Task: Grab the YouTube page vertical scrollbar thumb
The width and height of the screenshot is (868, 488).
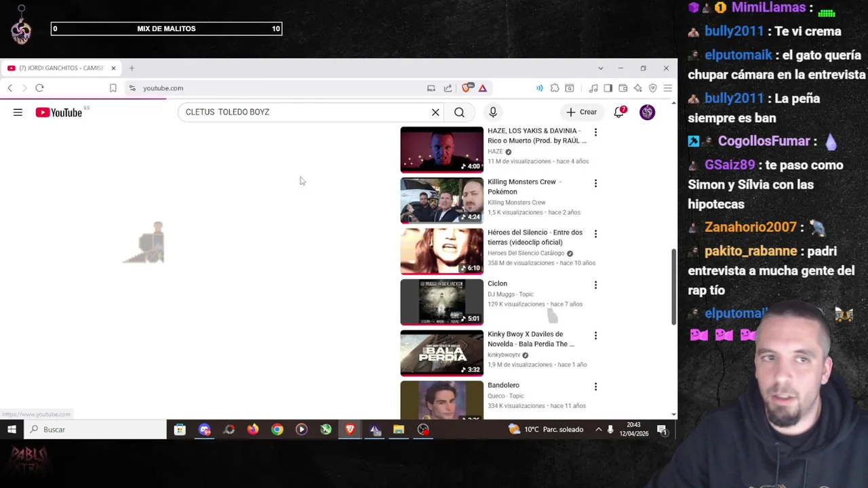Action: coord(673,286)
